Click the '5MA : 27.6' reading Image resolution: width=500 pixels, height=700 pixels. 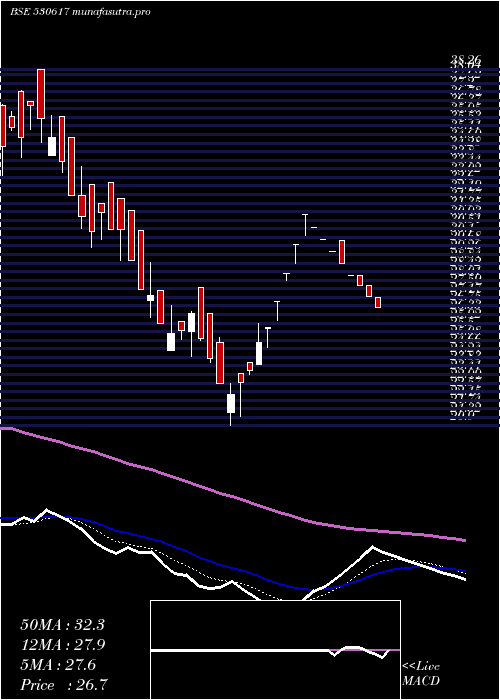coord(58,664)
